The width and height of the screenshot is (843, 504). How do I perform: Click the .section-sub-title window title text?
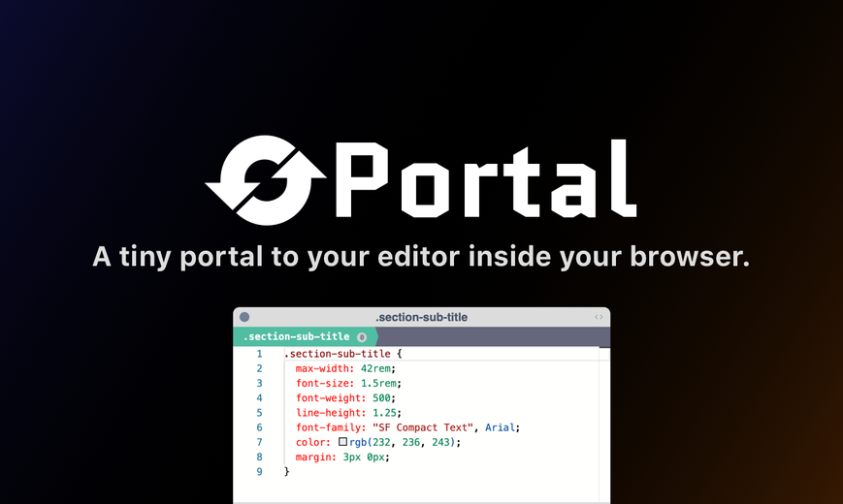(421, 317)
